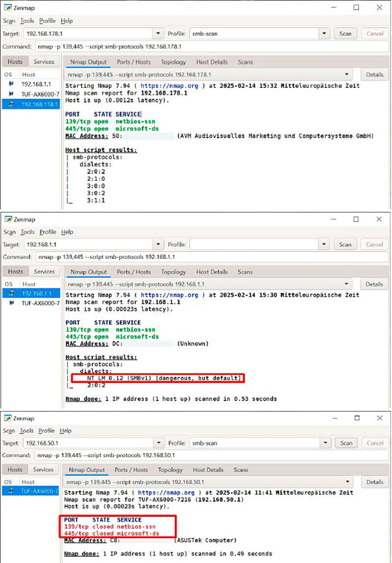Switch to Services tab in bottom window
The width and height of the screenshot is (392, 563).
click(44, 470)
